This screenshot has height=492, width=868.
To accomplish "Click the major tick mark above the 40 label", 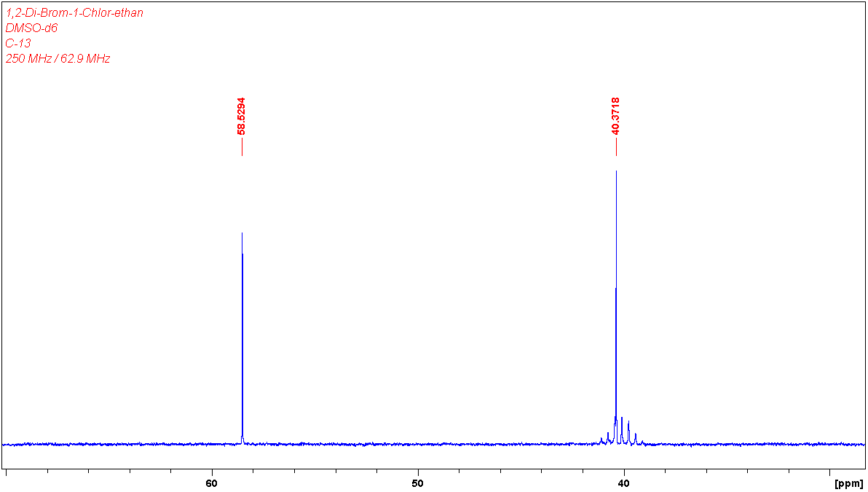I will [623, 473].
